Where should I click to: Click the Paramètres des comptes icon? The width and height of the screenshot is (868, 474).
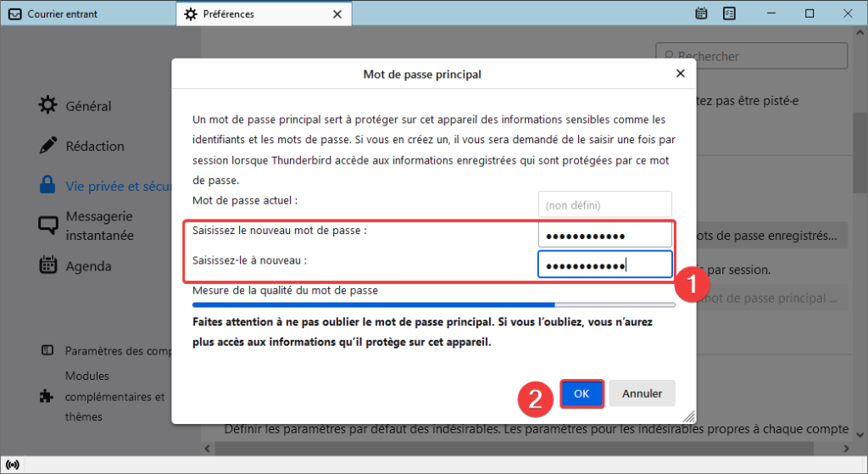click(x=47, y=350)
